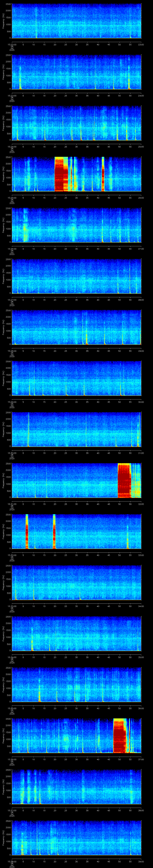The image size is (153, 868).
Task: Click the 15:26:00 start time label
Action: pyautogui.click(x=12, y=249)
